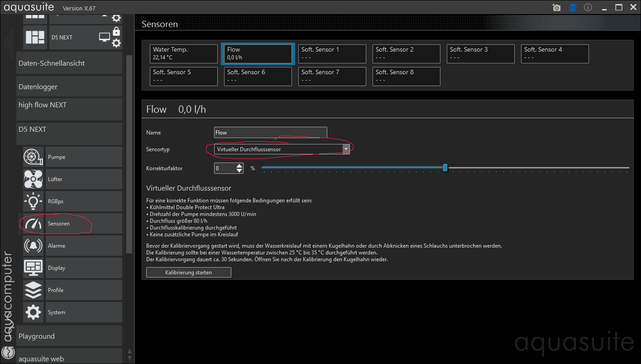Click the Profile stacked layers icon

click(x=33, y=290)
